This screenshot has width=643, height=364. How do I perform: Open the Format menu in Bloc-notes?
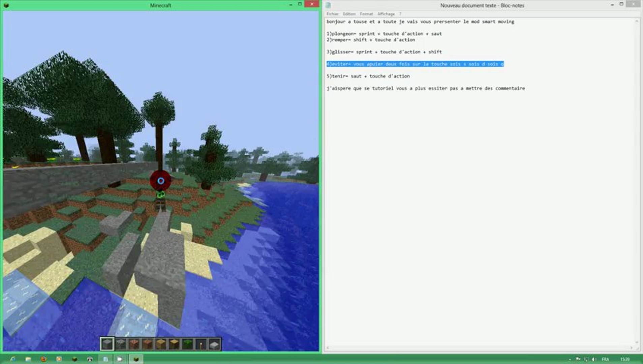click(366, 14)
